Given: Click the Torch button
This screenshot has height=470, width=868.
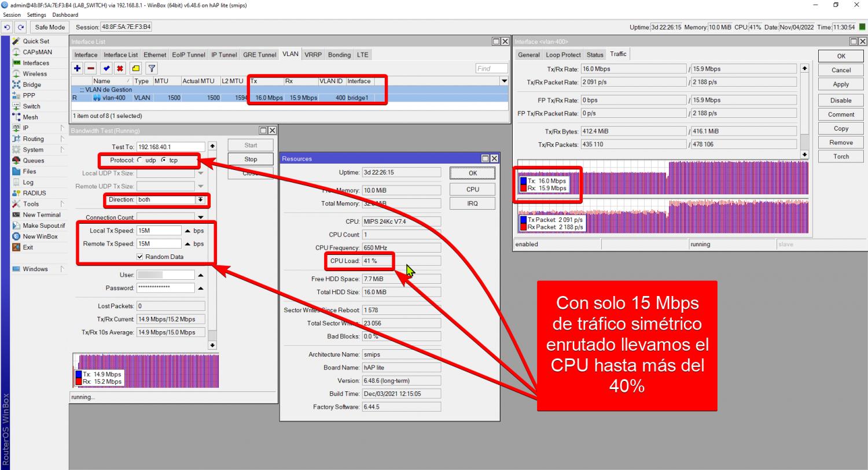Looking at the screenshot, I should coord(841,157).
